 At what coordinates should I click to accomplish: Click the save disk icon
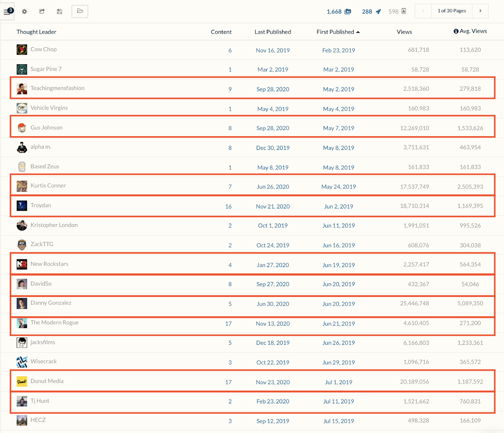click(59, 12)
